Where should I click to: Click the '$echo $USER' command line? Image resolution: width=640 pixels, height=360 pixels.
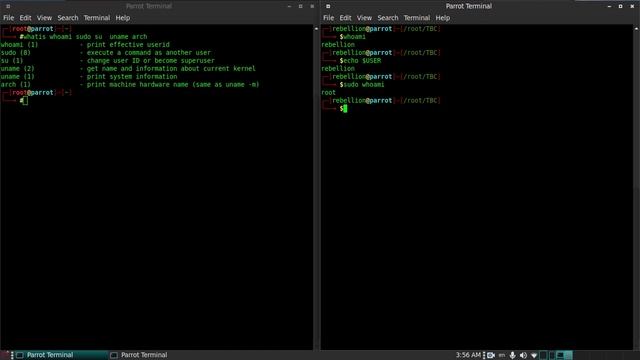click(x=360, y=61)
